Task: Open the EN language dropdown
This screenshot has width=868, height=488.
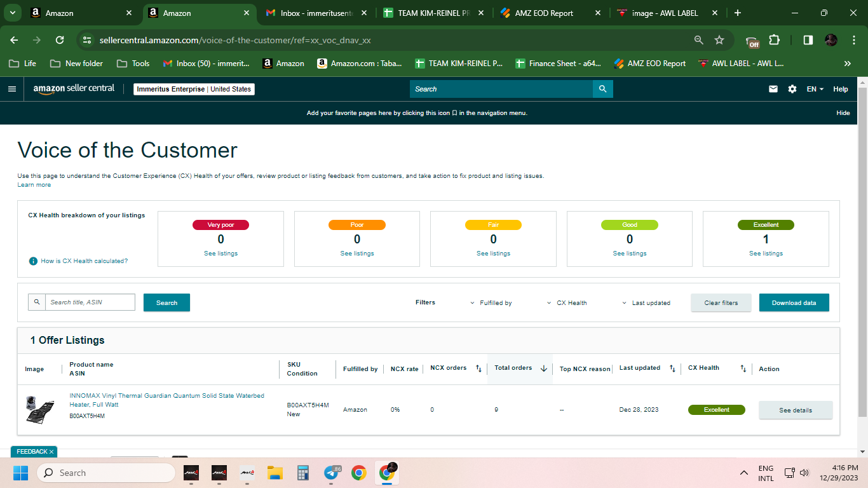Action: [815, 89]
